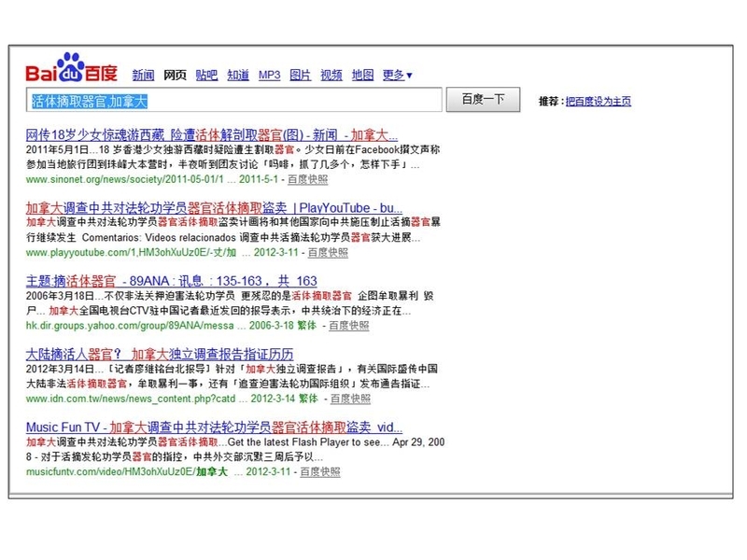Click the hk.dir.groups.yahoo.com URL text
747x560 pixels.
point(130,326)
